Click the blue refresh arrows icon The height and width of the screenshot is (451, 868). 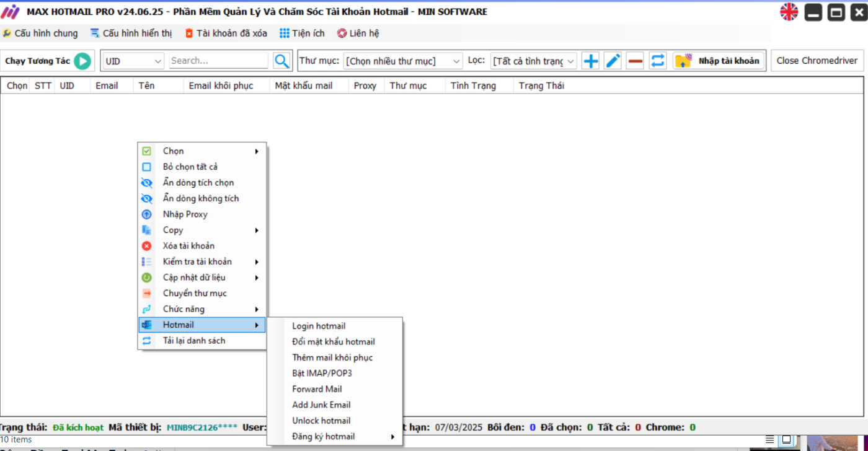(x=657, y=60)
